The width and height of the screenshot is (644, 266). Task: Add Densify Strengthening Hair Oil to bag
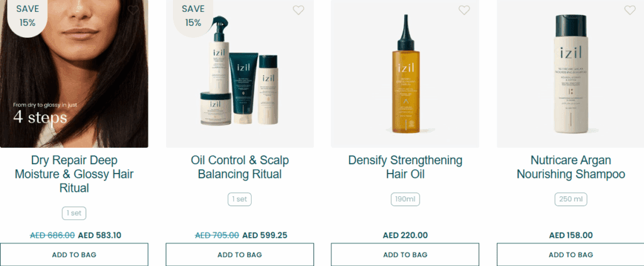(x=405, y=255)
